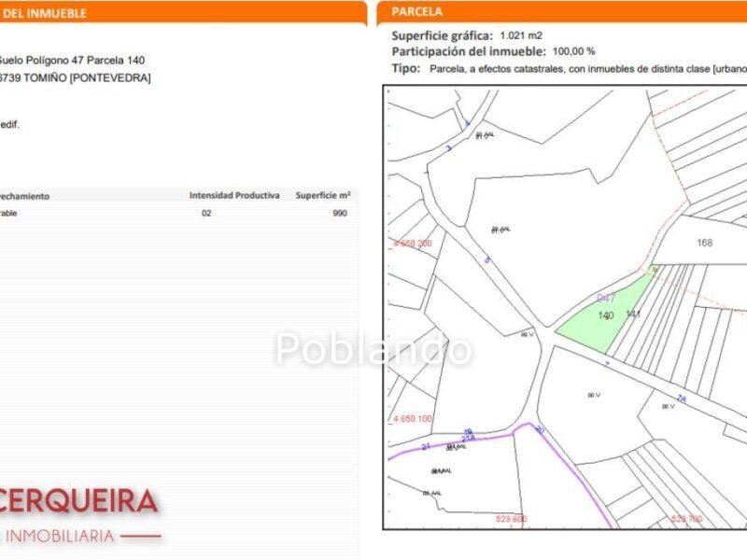Select the Intensidad Productiva value 02
The image size is (747, 560).
[x=206, y=214]
